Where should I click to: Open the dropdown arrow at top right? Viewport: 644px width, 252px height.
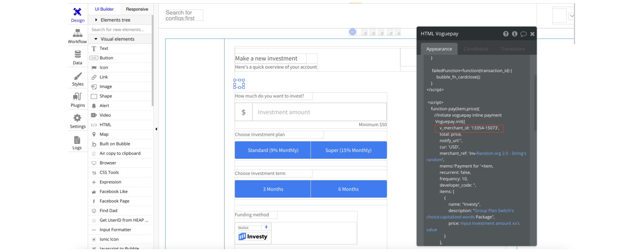572,16
